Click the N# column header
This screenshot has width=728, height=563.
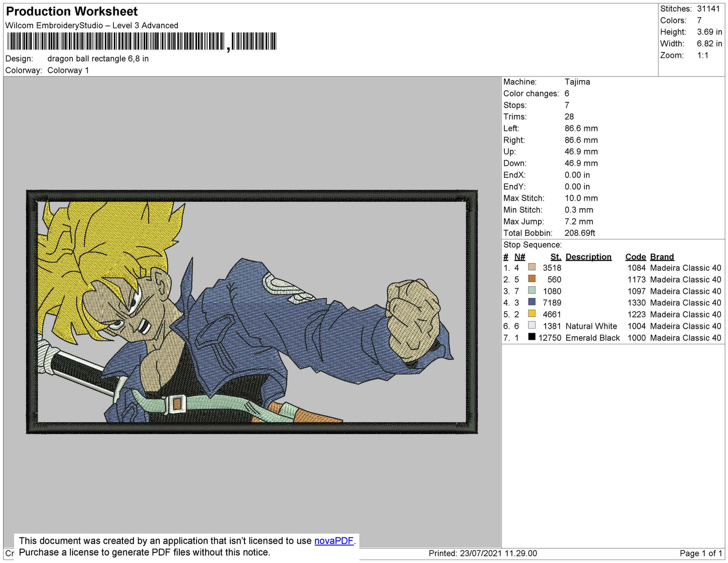[519, 257]
